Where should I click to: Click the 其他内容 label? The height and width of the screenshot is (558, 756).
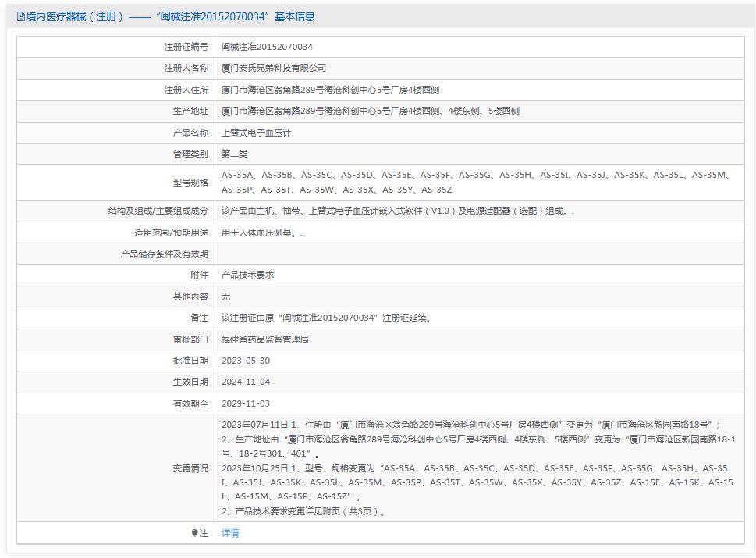(190, 296)
